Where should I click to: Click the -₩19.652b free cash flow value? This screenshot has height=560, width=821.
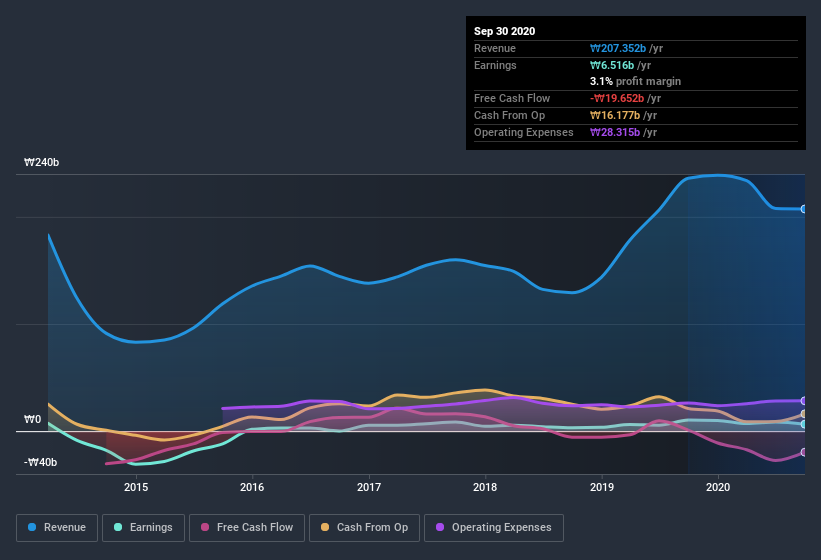click(617, 98)
